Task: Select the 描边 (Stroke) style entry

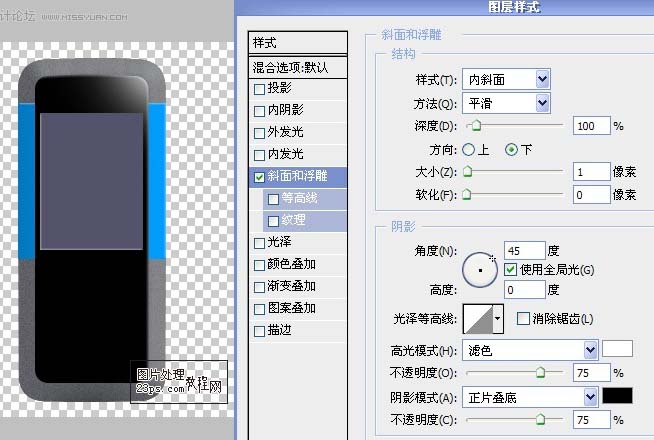Action: [x=279, y=331]
